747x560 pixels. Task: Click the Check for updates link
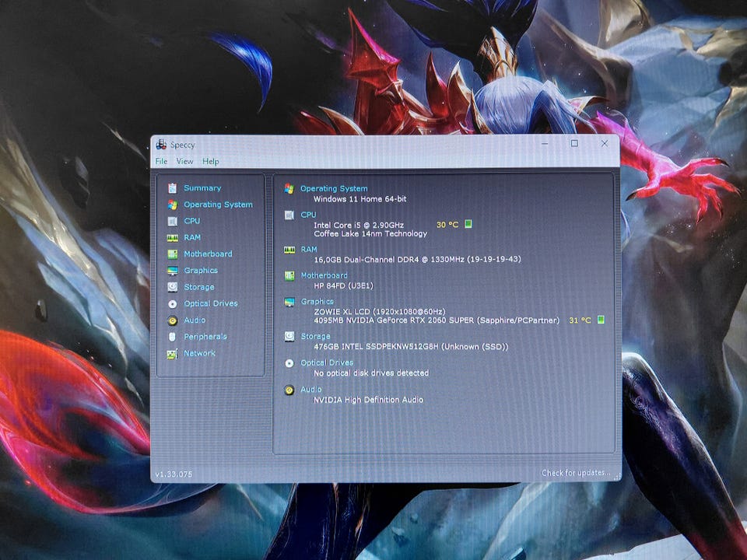click(x=576, y=473)
